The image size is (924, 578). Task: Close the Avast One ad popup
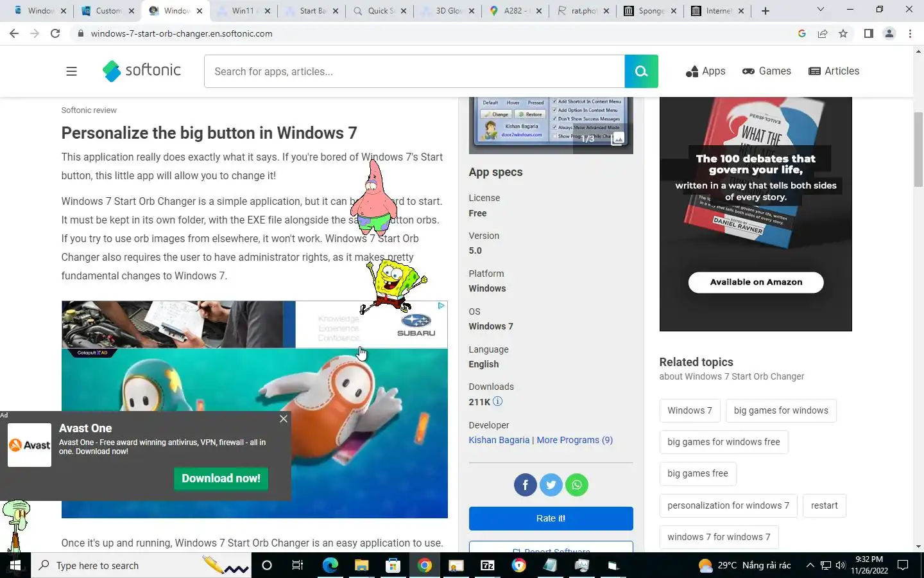[284, 419]
